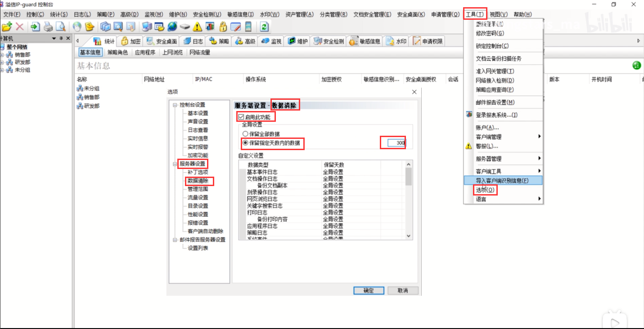Click the new group folder toolbar icon
This screenshot has width=644, height=329.
(6, 27)
